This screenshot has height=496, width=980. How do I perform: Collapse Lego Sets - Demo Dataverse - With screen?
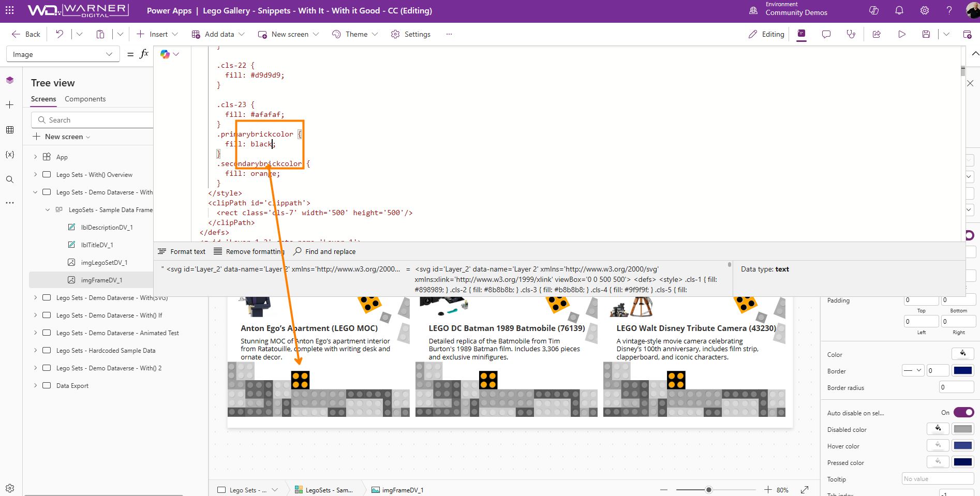(x=35, y=192)
